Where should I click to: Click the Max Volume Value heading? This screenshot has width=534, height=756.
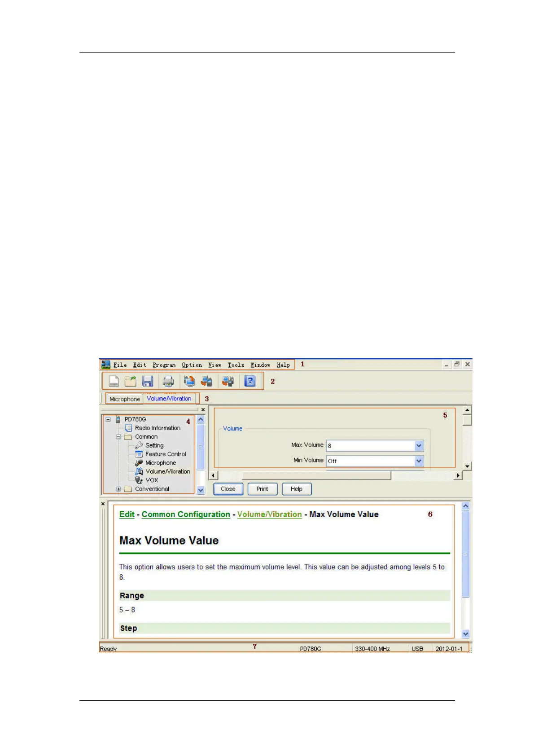coord(169,541)
